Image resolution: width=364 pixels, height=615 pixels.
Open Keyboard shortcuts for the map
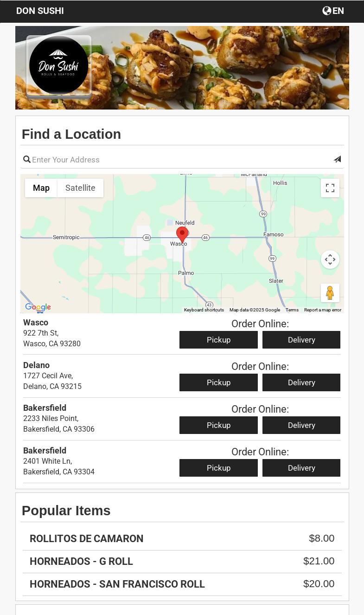click(x=204, y=310)
